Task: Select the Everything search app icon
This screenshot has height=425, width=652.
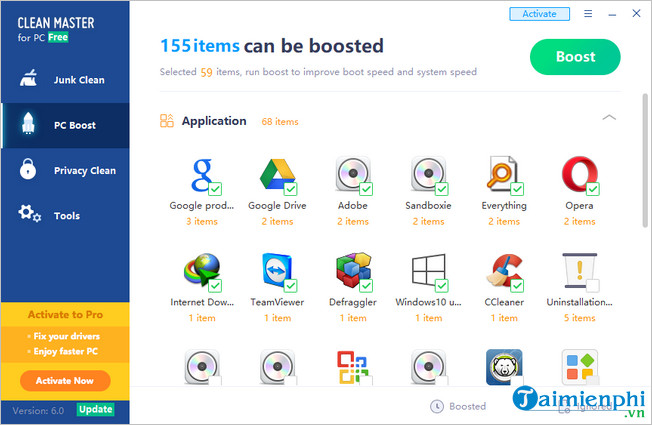Action: tap(503, 174)
